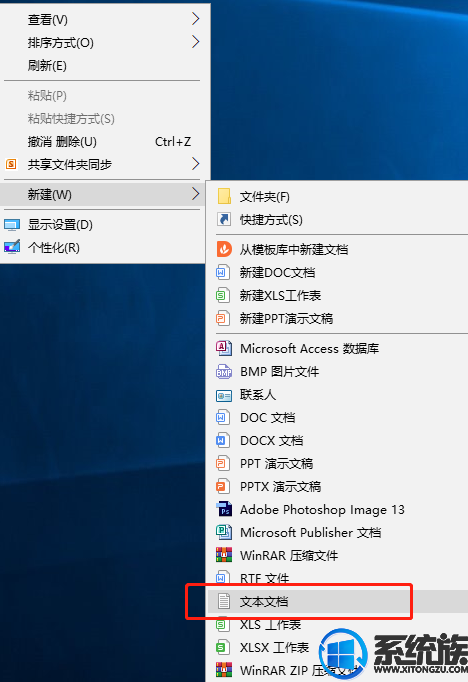The height and width of the screenshot is (682, 468).
Task: Click the icon beside XLSX 工作表
Action: click(222, 647)
